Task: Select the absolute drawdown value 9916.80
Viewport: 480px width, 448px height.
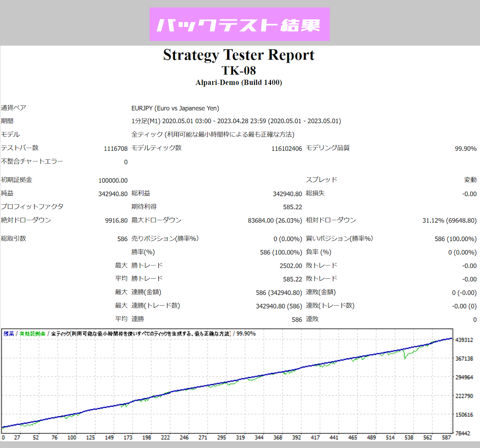Action: click(x=116, y=220)
